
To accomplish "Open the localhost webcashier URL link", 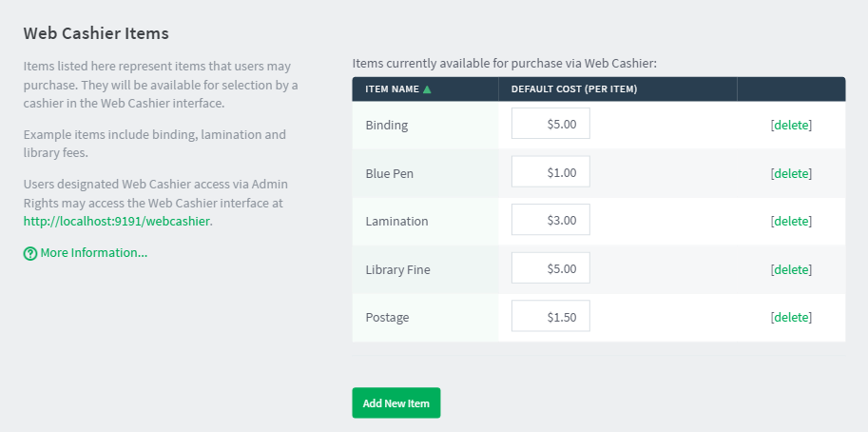I will coord(116,221).
